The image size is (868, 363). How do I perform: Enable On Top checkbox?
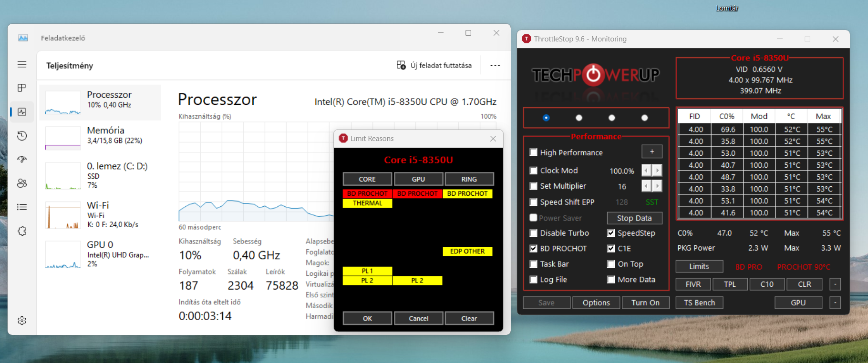[611, 264]
